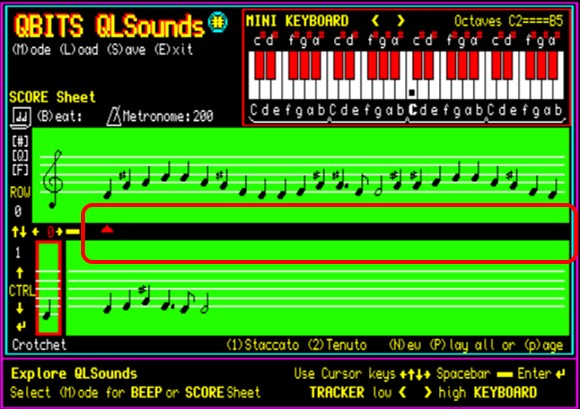The image size is (580, 409).
Task: Choose (2)Tenuto articulation
Action: (x=337, y=345)
